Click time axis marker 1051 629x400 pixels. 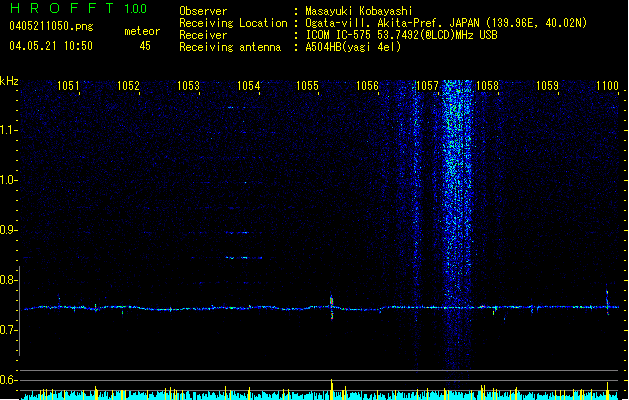68,86
